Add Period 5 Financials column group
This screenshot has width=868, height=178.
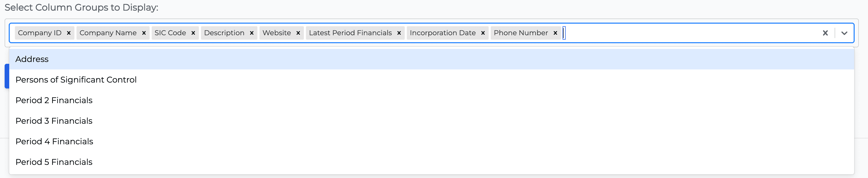coord(54,162)
